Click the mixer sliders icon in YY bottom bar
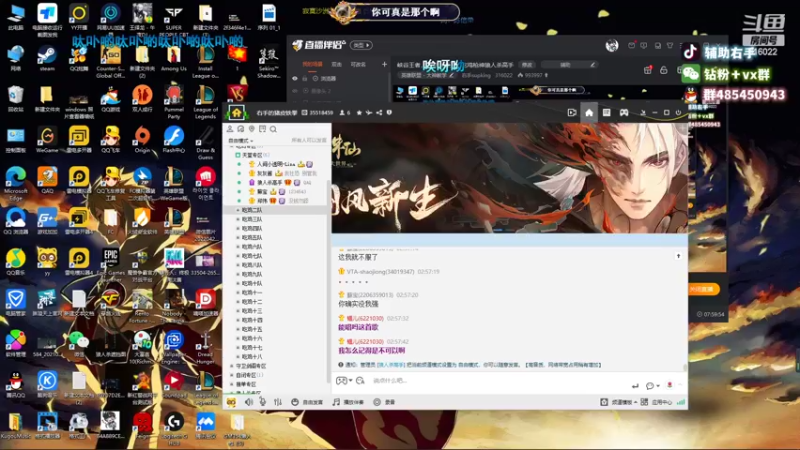Viewport: 800px width, 450px height. click(x=278, y=402)
